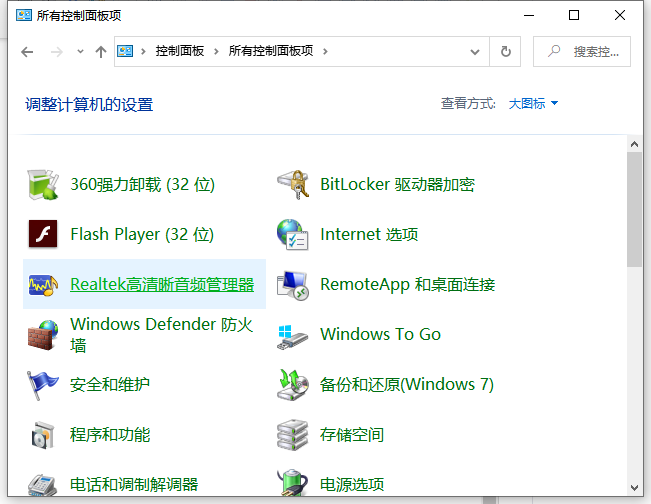This screenshot has height=504, width=651.
Task: Open the 电话和调制解调器 link
Action: pyautogui.click(x=134, y=484)
